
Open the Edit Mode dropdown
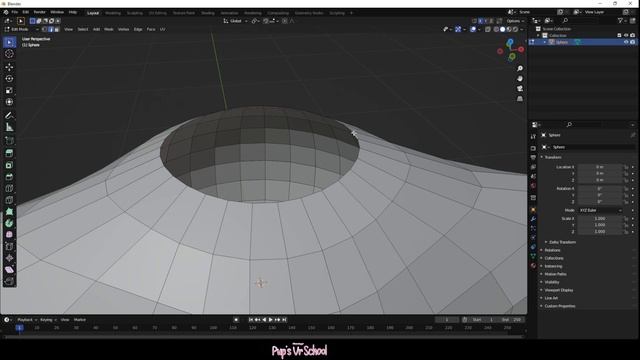(x=22, y=29)
